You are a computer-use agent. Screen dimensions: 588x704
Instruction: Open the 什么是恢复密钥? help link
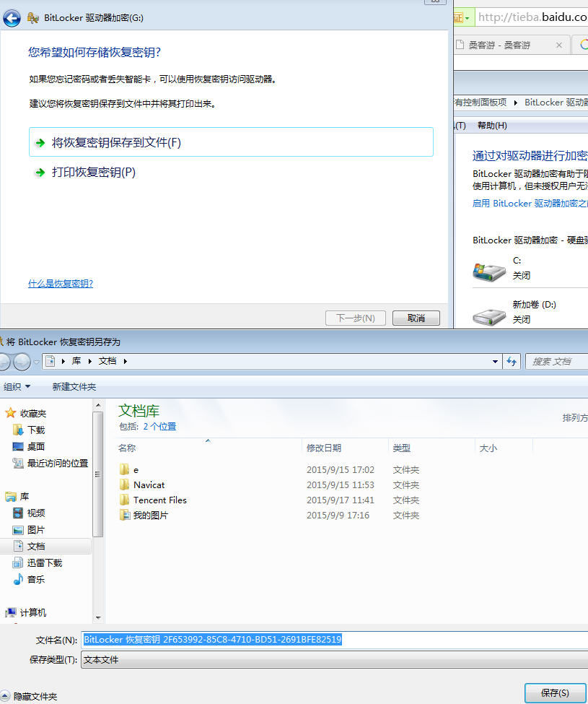(61, 283)
